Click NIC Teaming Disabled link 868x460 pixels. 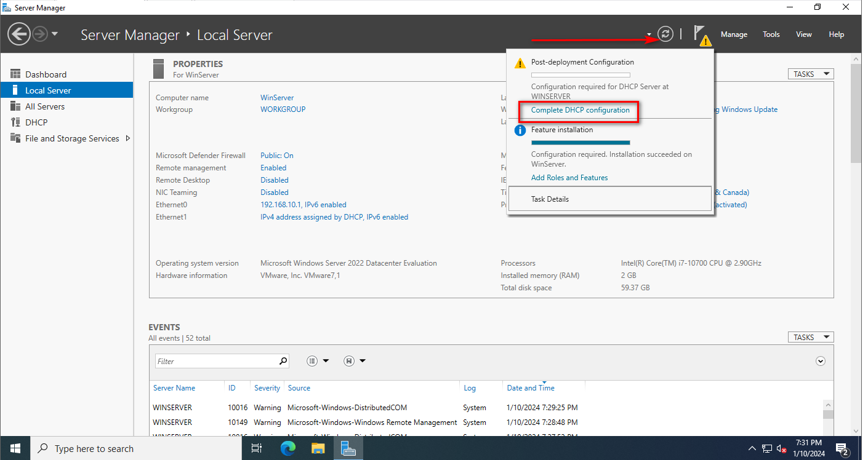pyautogui.click(x=275, y=192)
